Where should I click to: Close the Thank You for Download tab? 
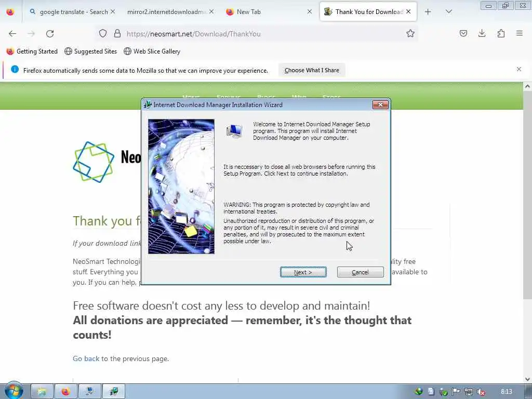point(408,11)
